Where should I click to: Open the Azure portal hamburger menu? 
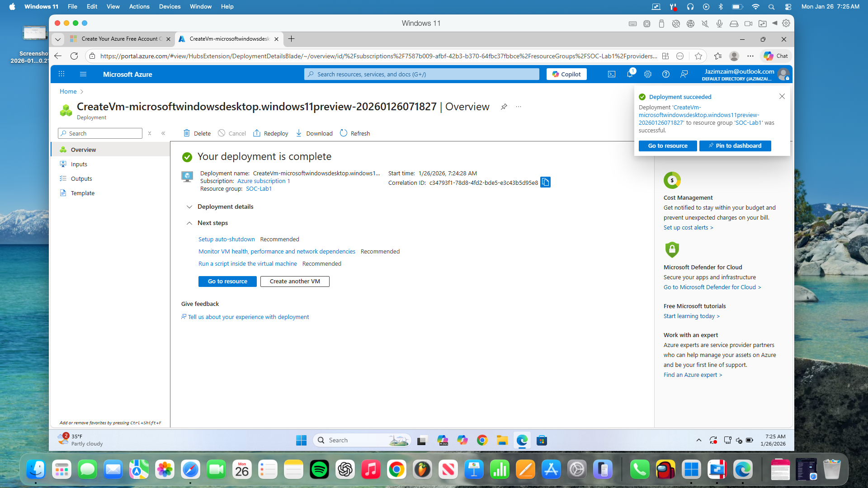(x=83, y=74)
